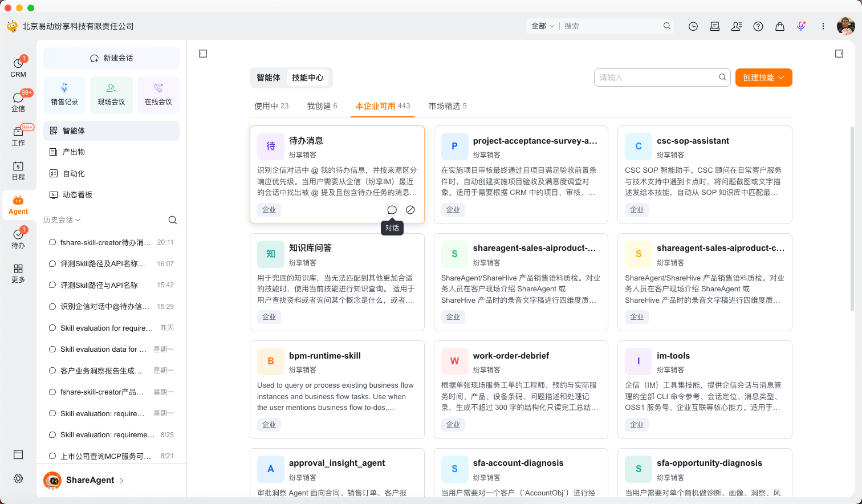The width and height of the screenshot is (862, 504).
Task: Open 企信 messaging in the sidebar
Action: click(18, 101)
